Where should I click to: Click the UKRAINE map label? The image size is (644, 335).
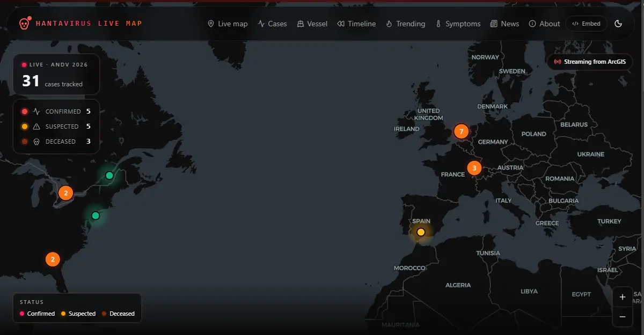(590, 154)
